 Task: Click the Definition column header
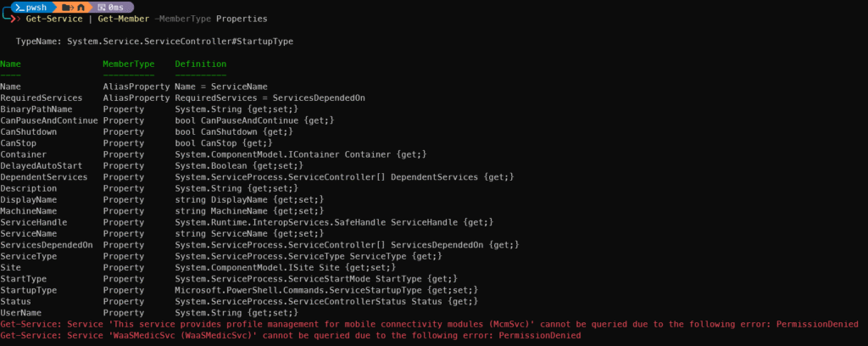(x=200, y=64)
